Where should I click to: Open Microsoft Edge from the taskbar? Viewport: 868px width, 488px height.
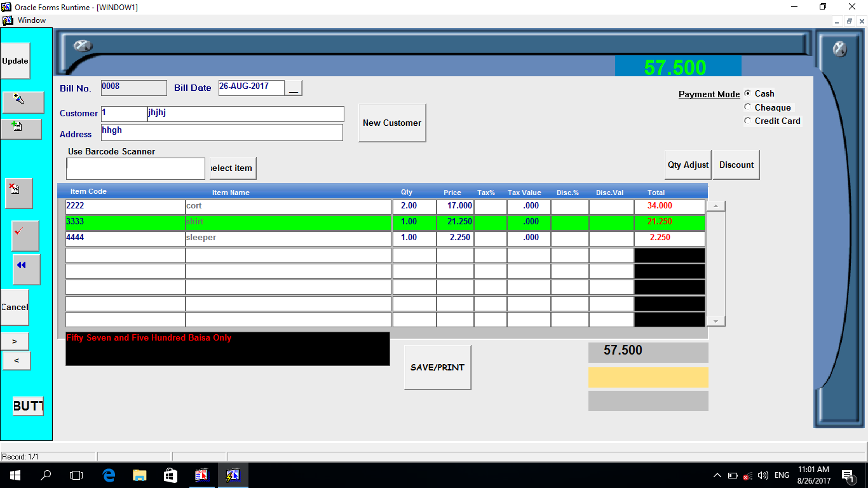[109, 475]
